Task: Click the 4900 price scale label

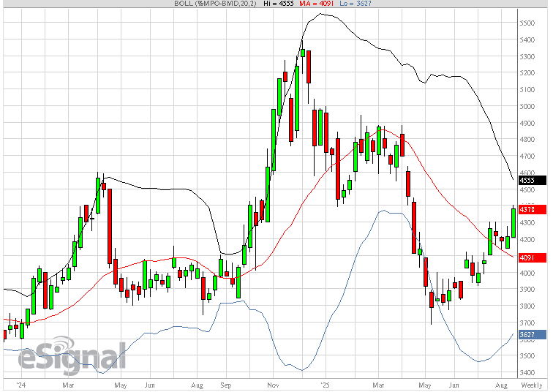Action: pos(527,123)
